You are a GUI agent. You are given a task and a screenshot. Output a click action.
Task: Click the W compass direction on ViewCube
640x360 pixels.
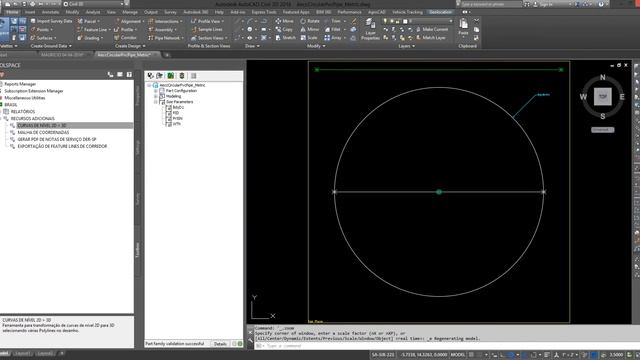click(583, 97)
